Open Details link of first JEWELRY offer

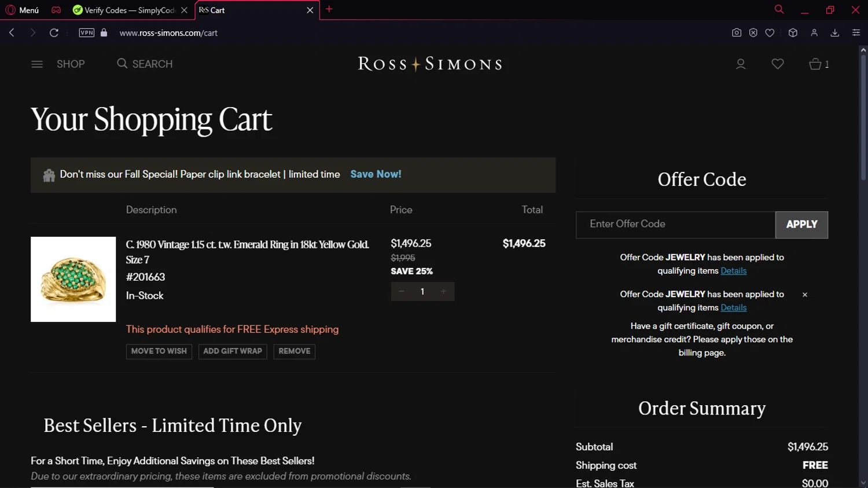click(x=734, y=271)
